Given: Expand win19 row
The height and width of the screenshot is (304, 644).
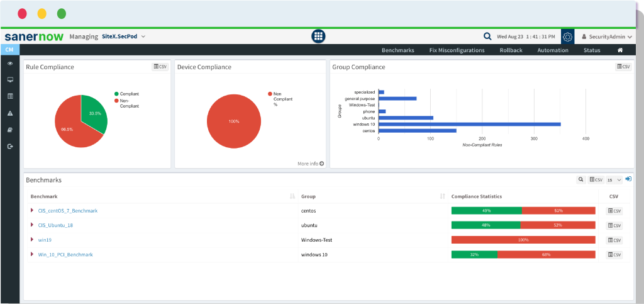Looking at the screenshot, I should [x=33, y=240].
